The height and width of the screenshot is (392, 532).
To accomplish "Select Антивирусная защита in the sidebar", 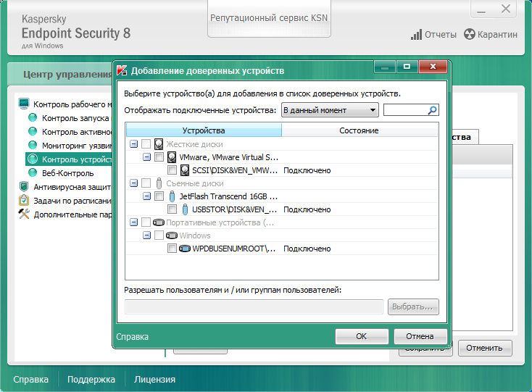I will [x=72, y=187].
